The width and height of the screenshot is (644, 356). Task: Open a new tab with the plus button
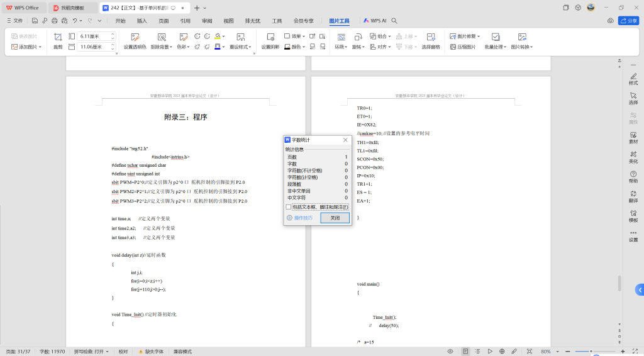point(197,8)
